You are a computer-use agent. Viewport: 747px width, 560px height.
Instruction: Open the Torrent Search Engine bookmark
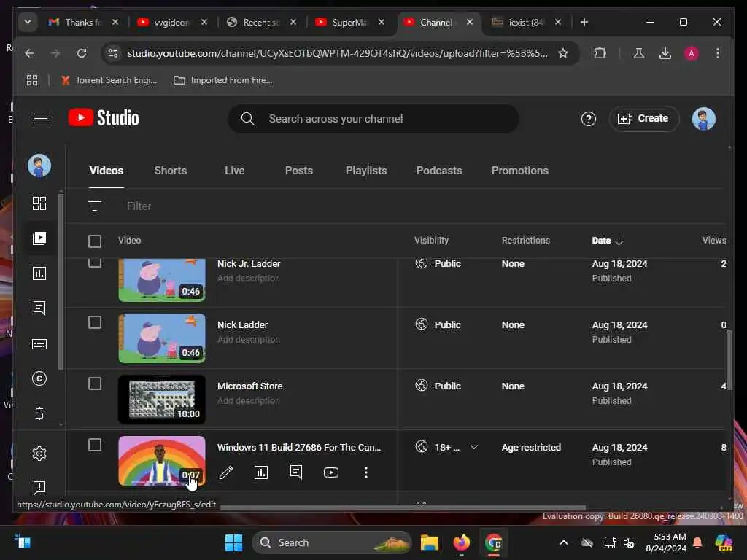pyautogui.click(x=109, y=80)
